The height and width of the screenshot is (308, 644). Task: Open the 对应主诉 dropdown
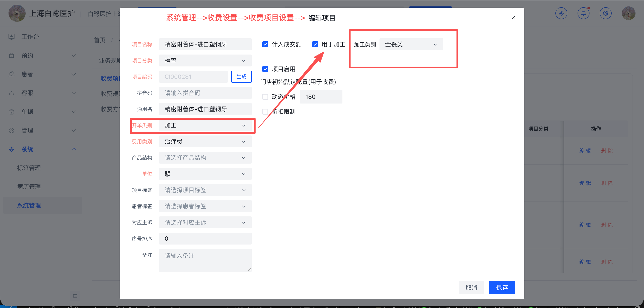(x=205, y=222)
